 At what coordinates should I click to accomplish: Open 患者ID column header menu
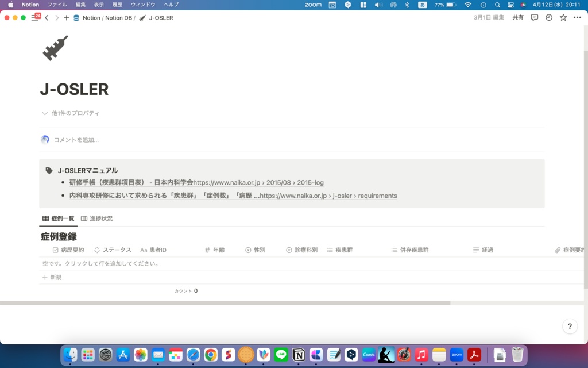coord(153,250)
